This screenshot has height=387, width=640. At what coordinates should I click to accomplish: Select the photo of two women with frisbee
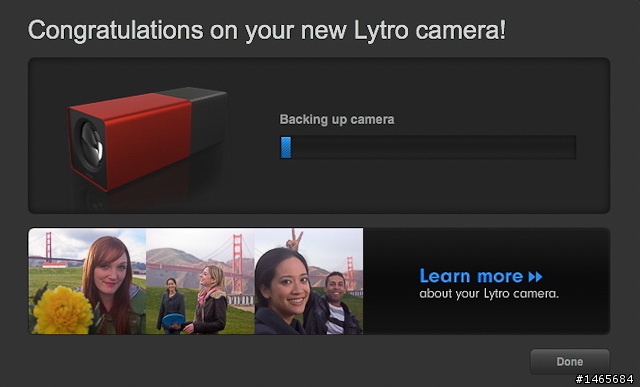click(200, 281)
